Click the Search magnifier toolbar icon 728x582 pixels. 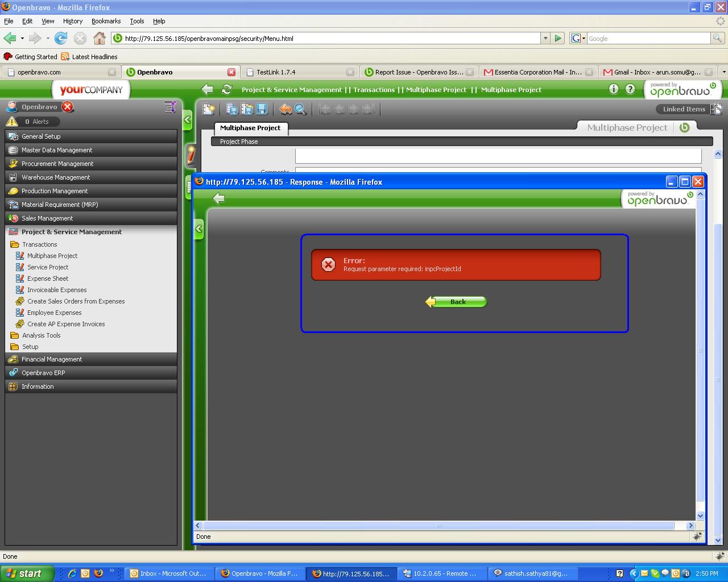[300, 109]
